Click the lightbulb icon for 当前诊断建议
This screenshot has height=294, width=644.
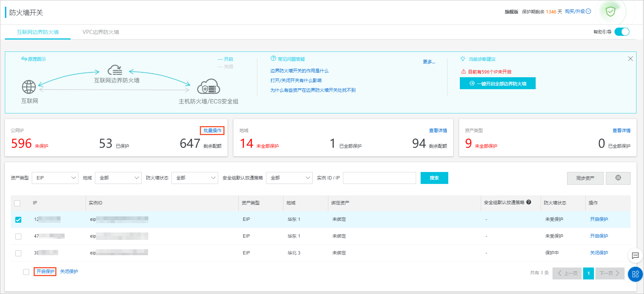(463, 59)
